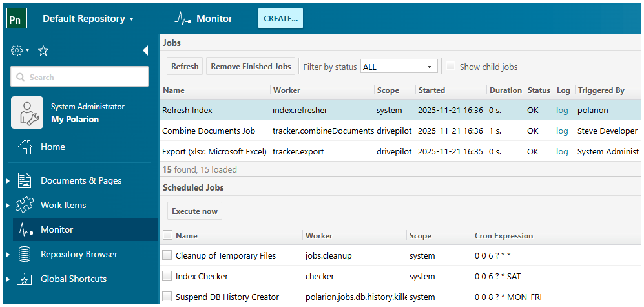Click the Documents & Pages icon
The width and height of the screenshot is (644, 307).
[25, 180]
